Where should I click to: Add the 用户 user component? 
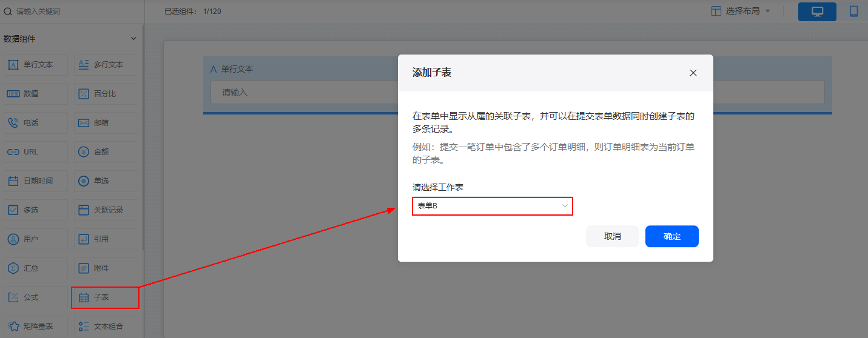pyautogui.click(x=36, y=239)
